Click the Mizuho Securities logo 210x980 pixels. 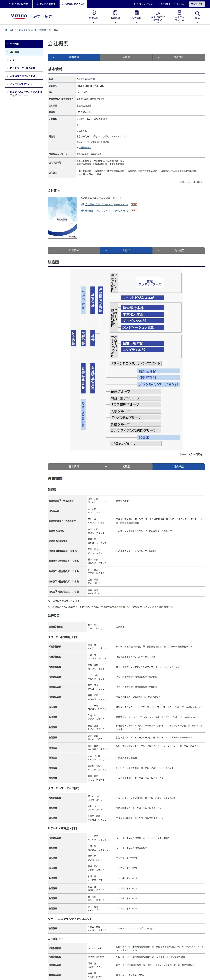(31, 16)
